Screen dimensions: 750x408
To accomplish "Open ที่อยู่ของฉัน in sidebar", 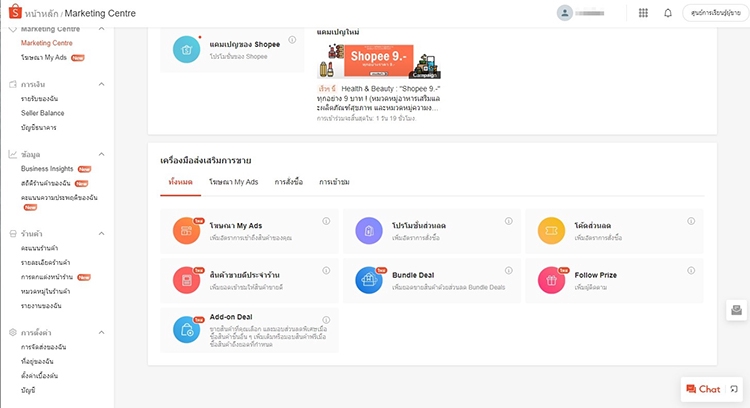I will (x=37, y=361).
